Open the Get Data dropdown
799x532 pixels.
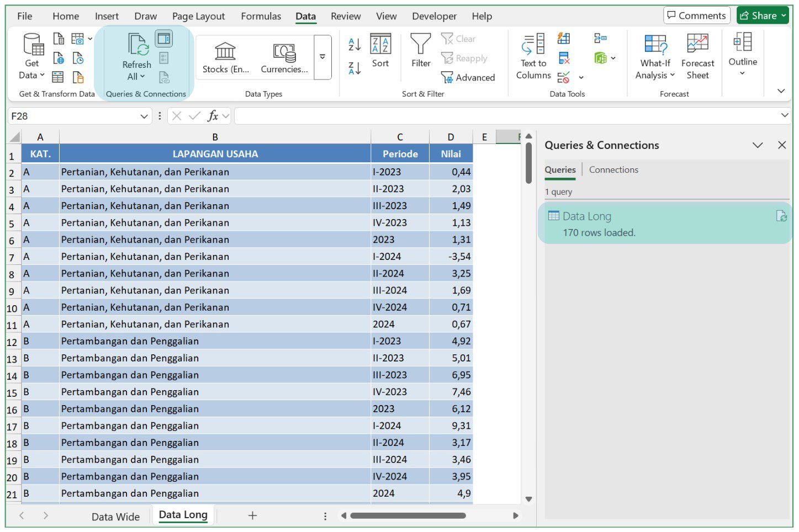pyautogui.click(x=30, y=55)
